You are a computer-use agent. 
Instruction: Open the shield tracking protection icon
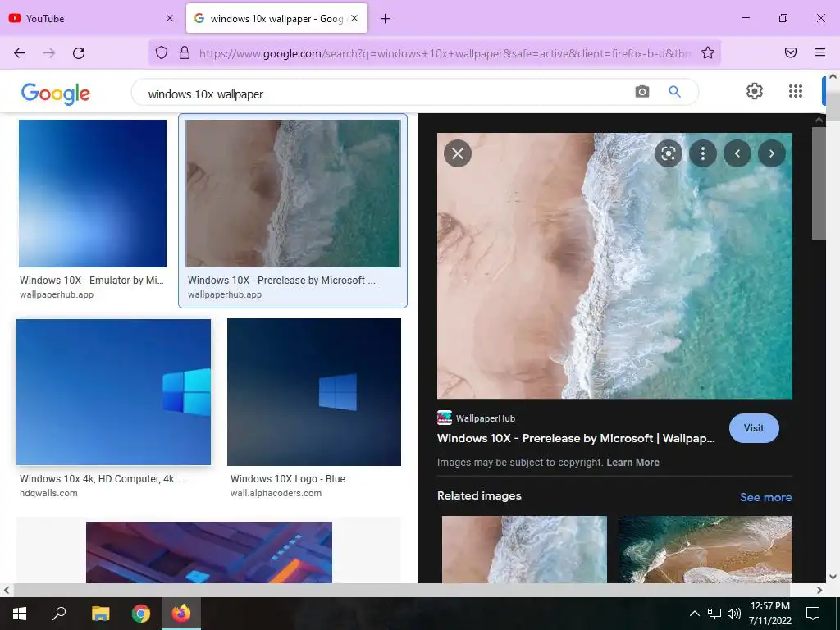[x=162, y=52]
